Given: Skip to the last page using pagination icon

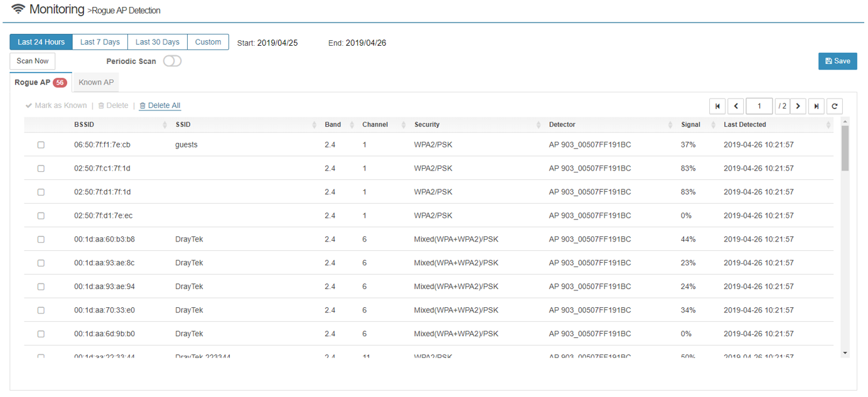Looking at the screenshot, I should (816, 106).
